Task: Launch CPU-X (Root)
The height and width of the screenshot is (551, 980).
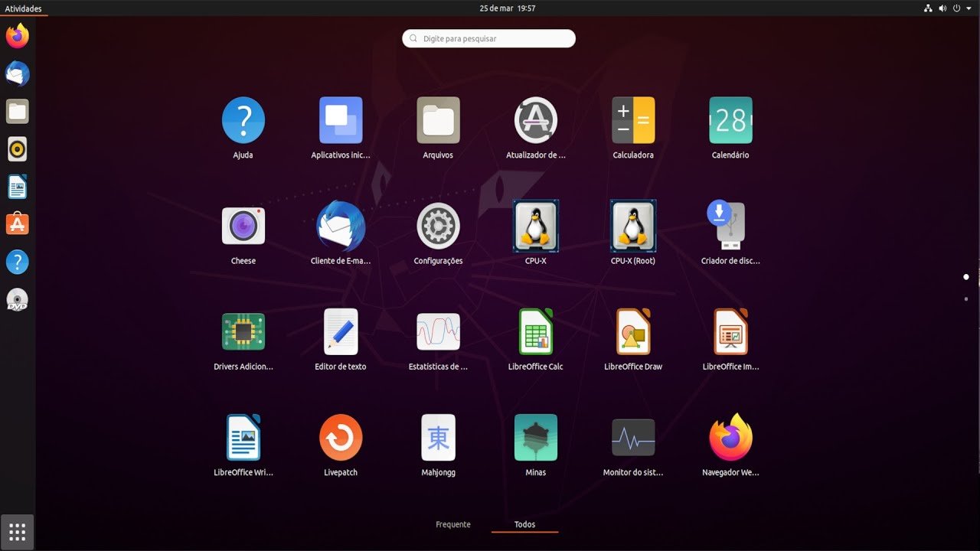Action: [633, 226]
